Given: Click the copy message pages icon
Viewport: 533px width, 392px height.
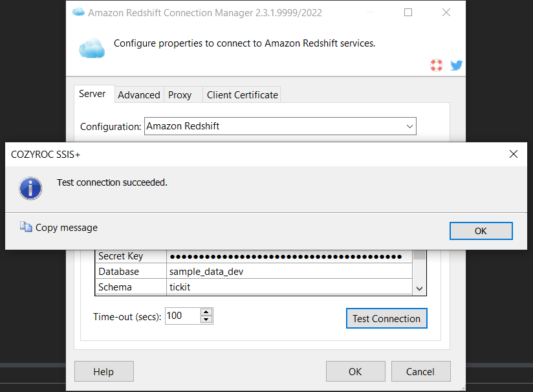Looking at the screenshot, I should 26,227.
